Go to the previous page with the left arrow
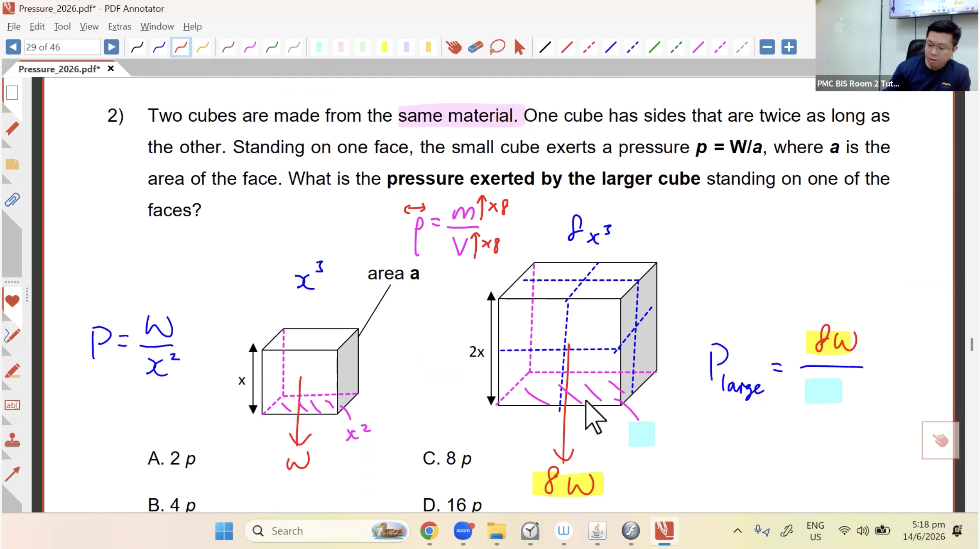Viewport: 980px width, 549px height. tap(13, 47)
